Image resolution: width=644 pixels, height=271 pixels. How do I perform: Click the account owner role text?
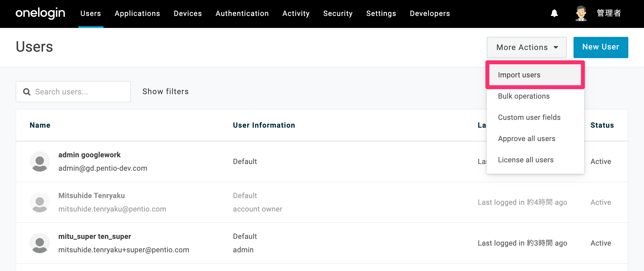point(257,209)
